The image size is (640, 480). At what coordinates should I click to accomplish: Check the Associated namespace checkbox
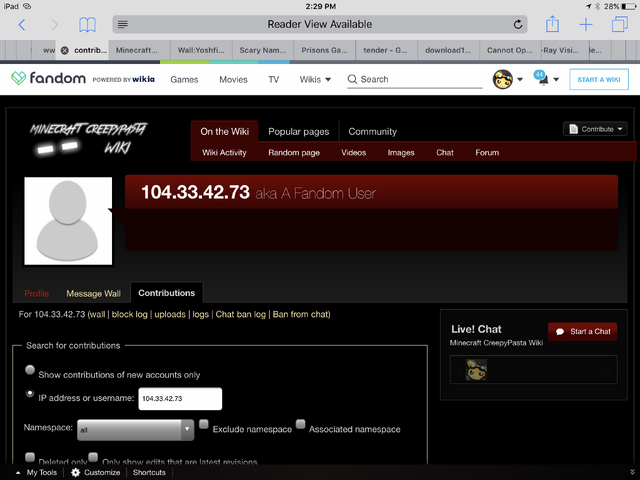tap(300, 424)
